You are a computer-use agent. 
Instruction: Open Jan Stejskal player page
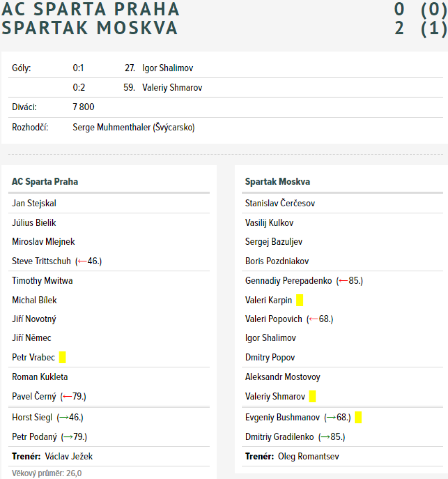(x=34, y=203)
